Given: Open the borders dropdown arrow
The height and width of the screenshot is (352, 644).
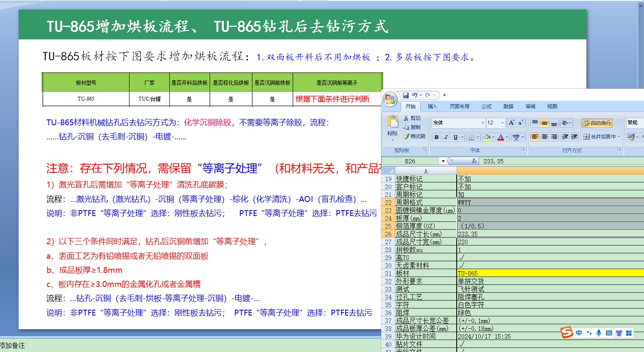Looking at the screenshot, I should point(478,137).
